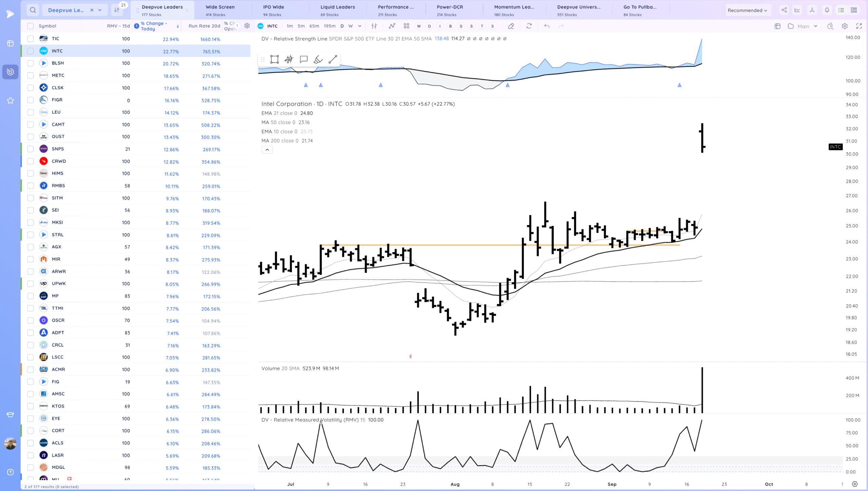Open the watchlist column settings gear
This screenshot has width=868, height=491.
(x=247, y=26)
